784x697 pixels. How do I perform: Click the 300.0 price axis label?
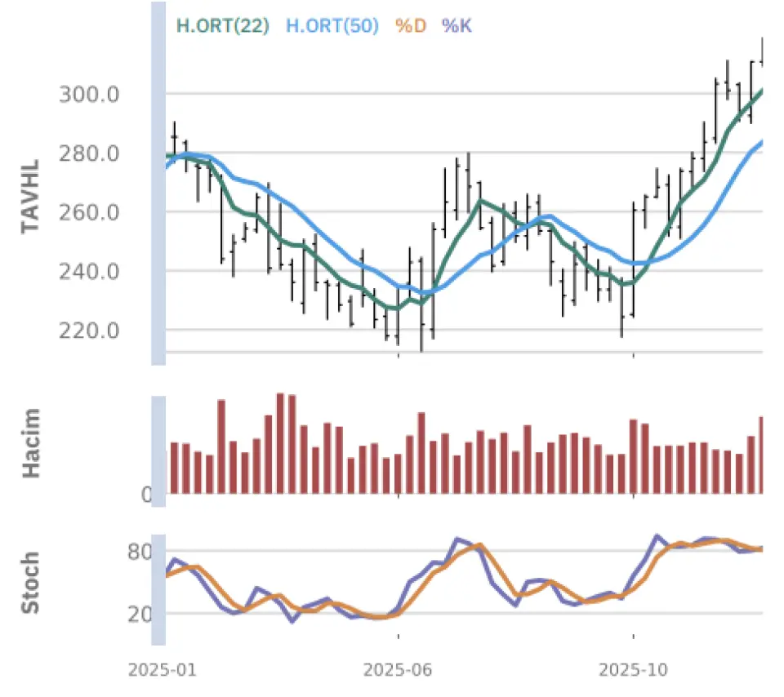90,95
